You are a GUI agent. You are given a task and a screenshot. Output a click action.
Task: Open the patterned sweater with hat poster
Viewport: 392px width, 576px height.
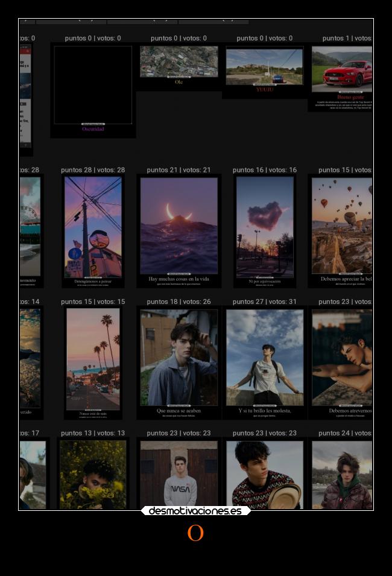tap(265, 474)
